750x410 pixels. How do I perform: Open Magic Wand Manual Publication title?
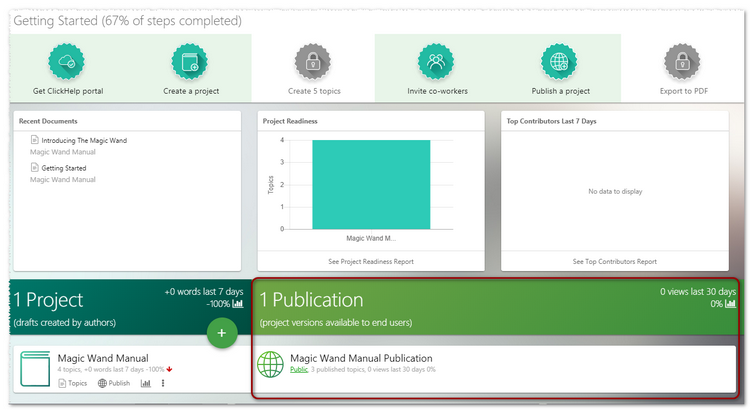click(x=361, y=358)
